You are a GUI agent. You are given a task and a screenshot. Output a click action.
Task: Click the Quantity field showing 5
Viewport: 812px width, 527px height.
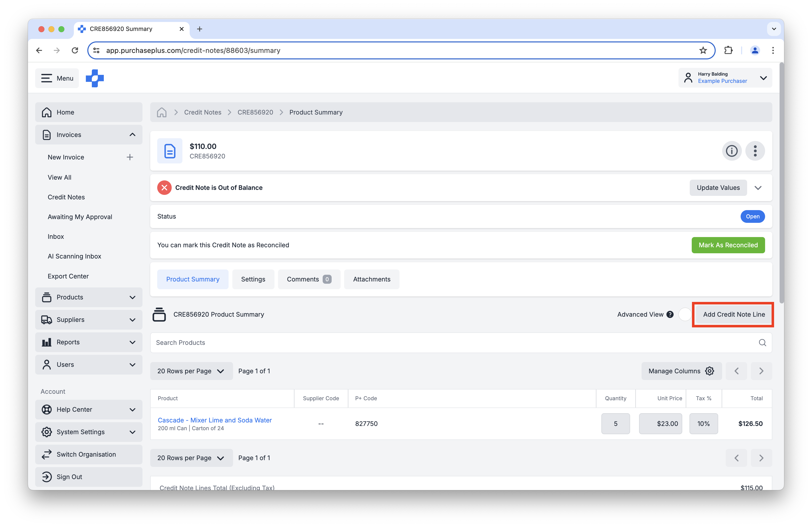[615, 424]
